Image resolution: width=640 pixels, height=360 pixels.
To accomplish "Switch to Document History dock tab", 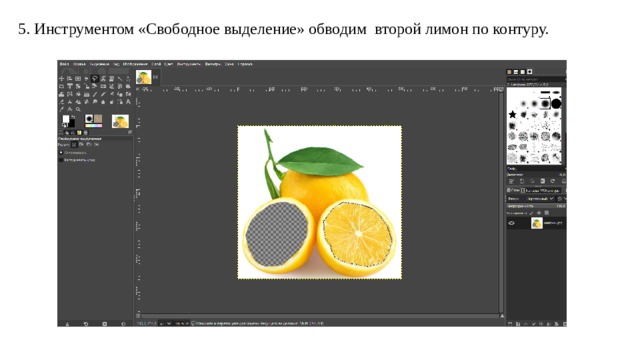I will (523, 72).
